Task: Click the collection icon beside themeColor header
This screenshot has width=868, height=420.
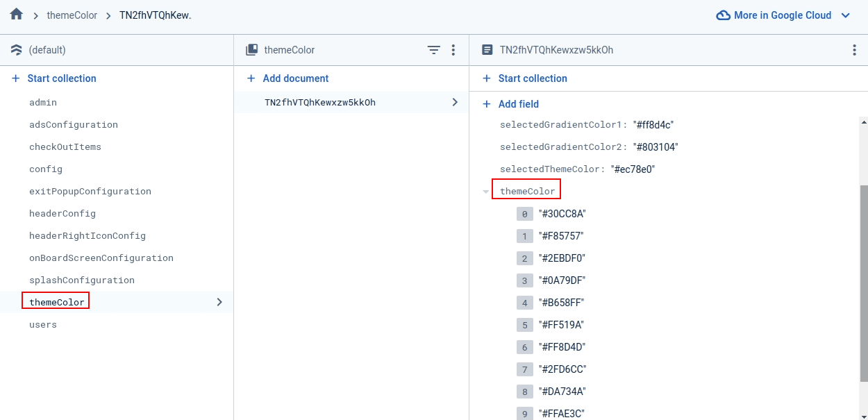Action: click(x=252, y=50)
